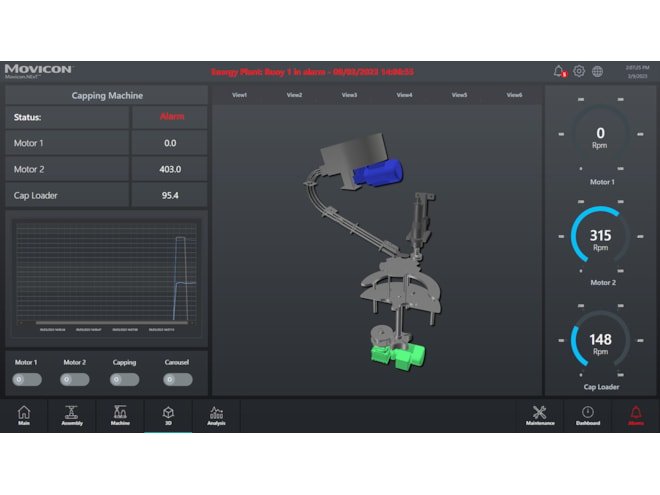Screen dimensions: 660x495
Task: Open the Dashboard page
Action: coord(587,415)
